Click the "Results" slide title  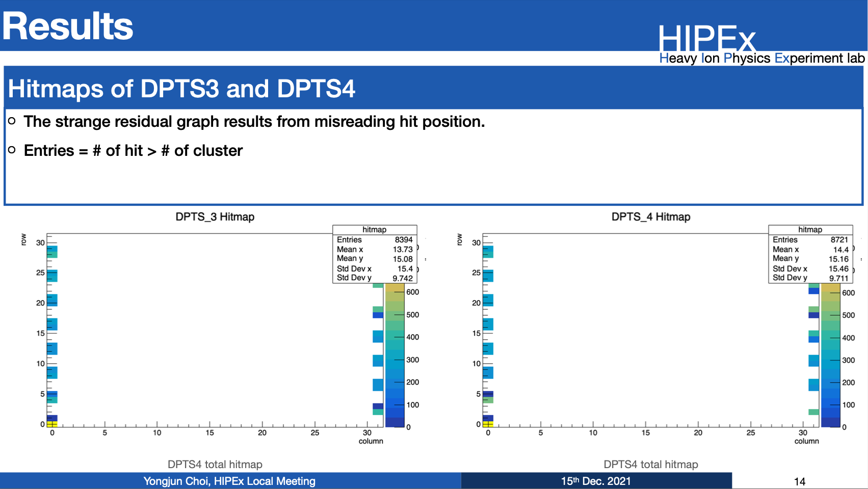click(x=68, y=26)
